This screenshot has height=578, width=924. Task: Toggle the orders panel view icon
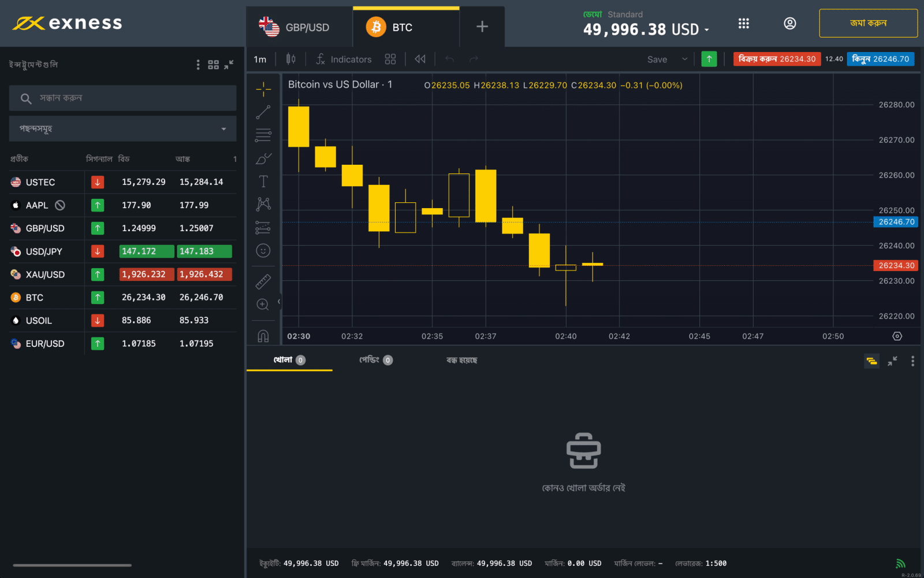871,361
